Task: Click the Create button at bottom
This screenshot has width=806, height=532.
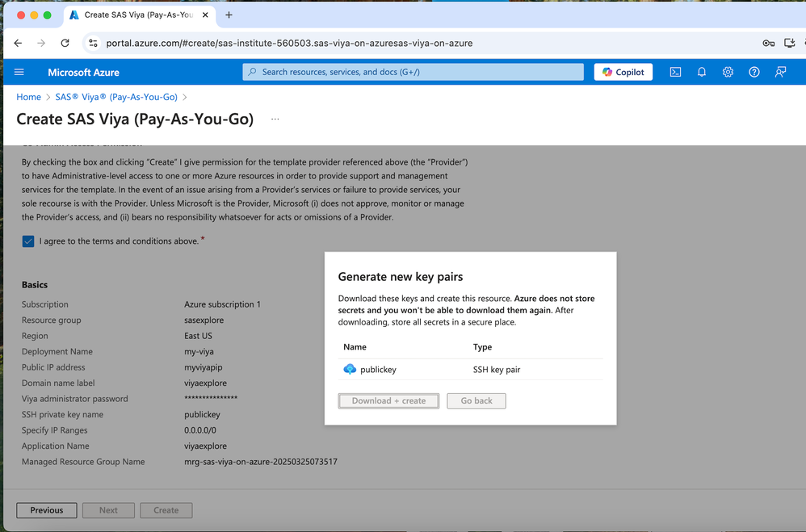Action: [x=166, y=510]
